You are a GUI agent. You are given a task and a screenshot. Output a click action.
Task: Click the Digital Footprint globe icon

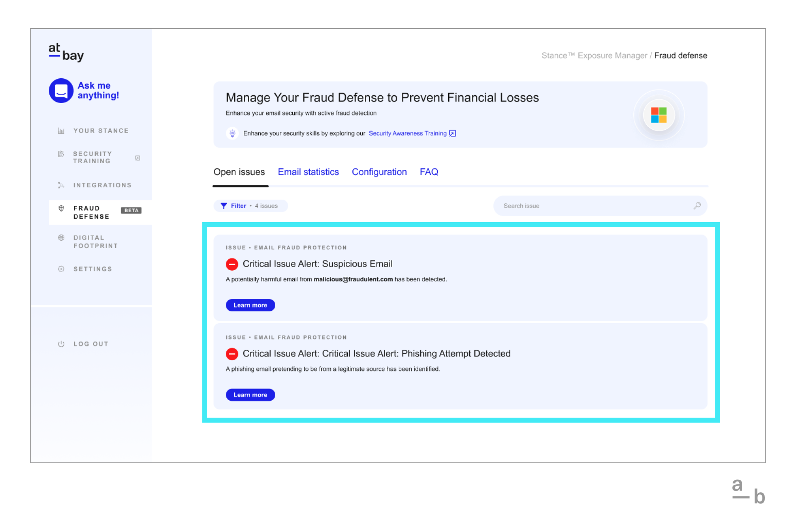(x=61, y=238)
